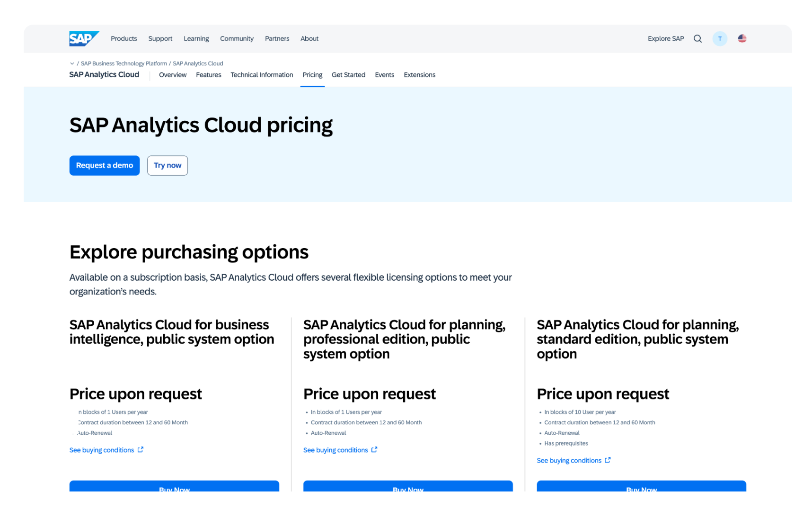
Task: Click the Request a demo button
Action: coord(104,165)
